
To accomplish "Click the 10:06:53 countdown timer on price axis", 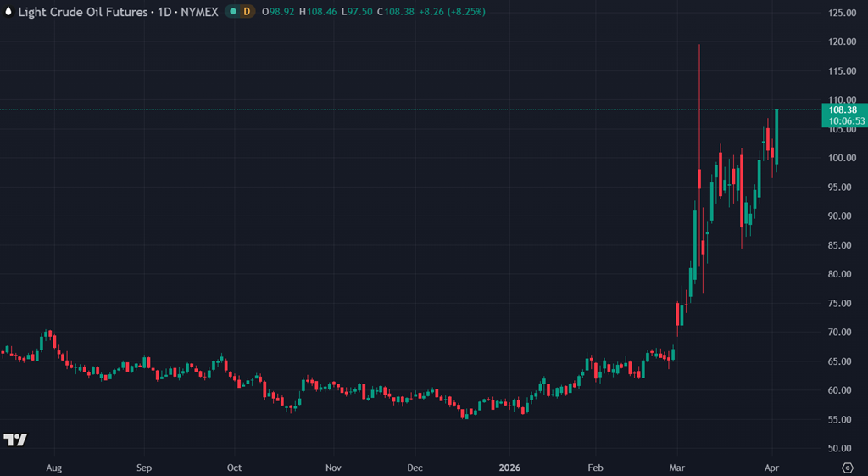I will click(843, 121).
